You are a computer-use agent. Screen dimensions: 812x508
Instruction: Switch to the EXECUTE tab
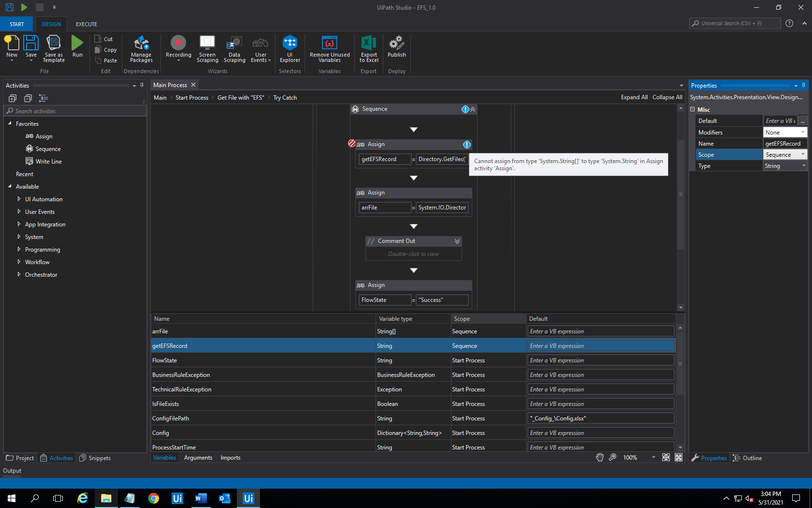pyautogui.click(x=86, y=24)
